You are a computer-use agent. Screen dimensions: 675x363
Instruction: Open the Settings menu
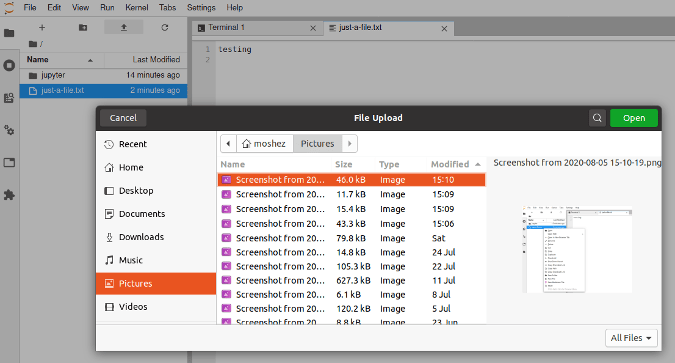[x=201, y=7]
